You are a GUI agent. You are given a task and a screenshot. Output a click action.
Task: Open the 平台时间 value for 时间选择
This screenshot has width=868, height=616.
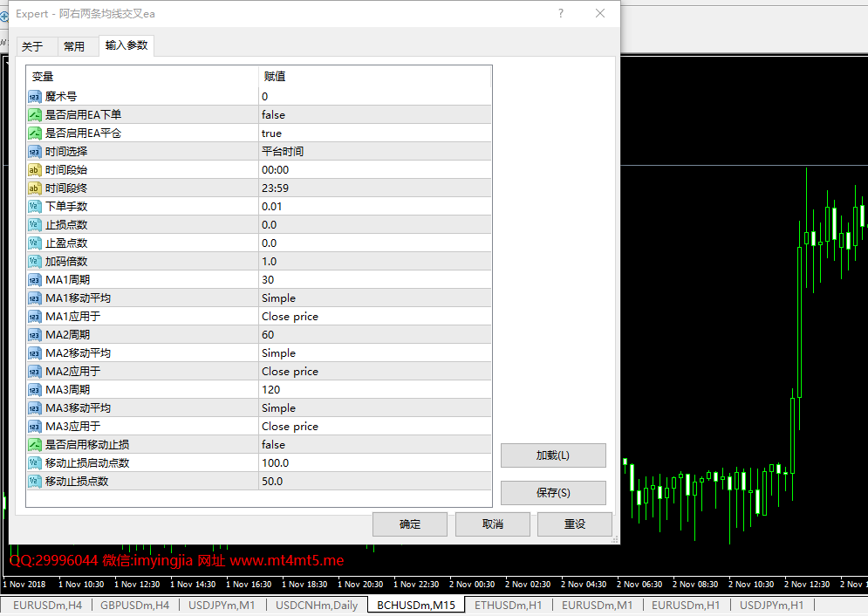(x=375, y=152)
